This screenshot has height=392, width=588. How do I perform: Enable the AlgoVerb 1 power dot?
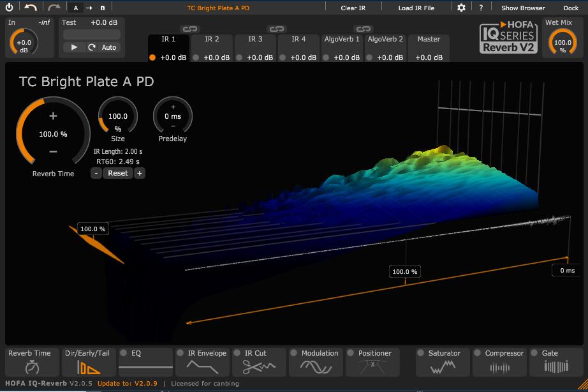click(x=326, y=57)
